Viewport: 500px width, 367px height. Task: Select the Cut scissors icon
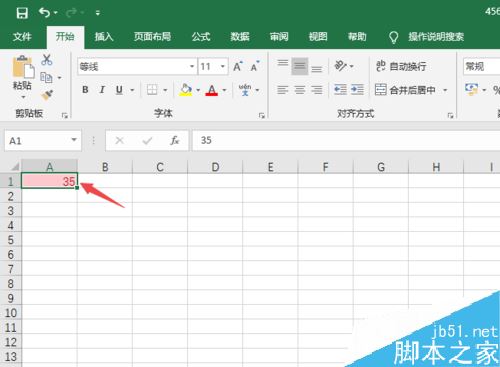pos(47,60)
